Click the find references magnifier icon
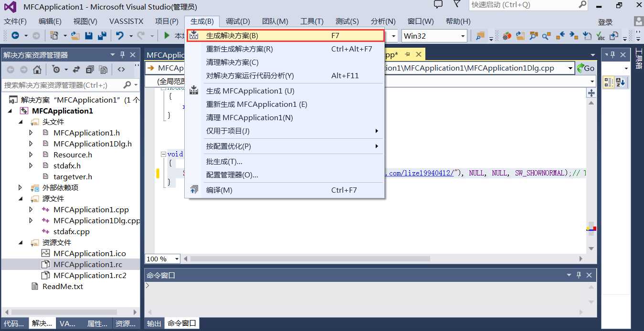Image resolution: width=644 pixels, height=331 pixels. pyautogui.click(x=547, y=36)
